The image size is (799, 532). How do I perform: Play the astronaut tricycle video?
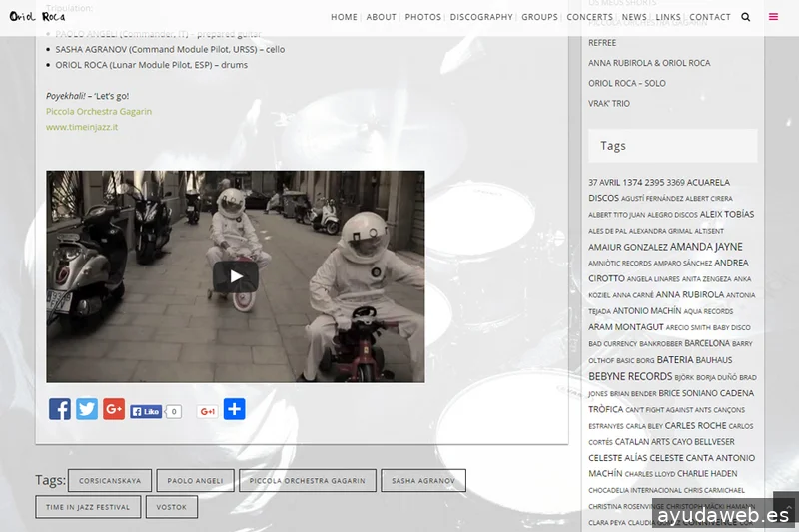click(235, 276)
